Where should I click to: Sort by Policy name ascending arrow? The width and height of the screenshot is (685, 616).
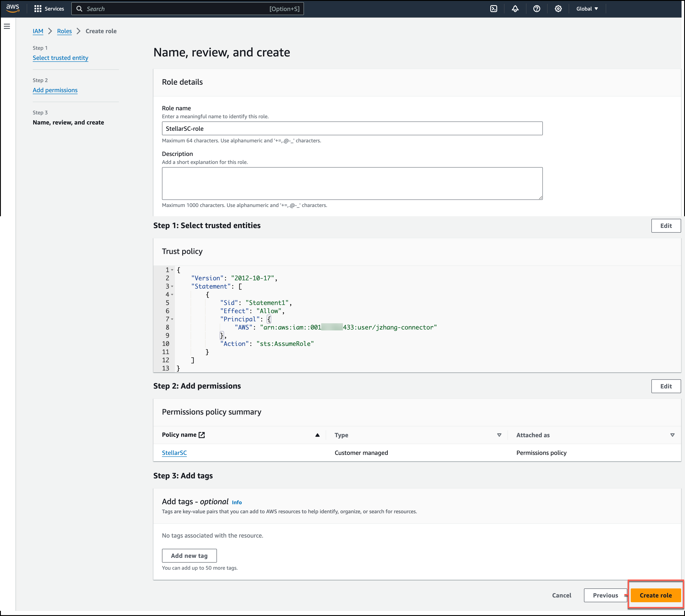[x=317, y=435]
